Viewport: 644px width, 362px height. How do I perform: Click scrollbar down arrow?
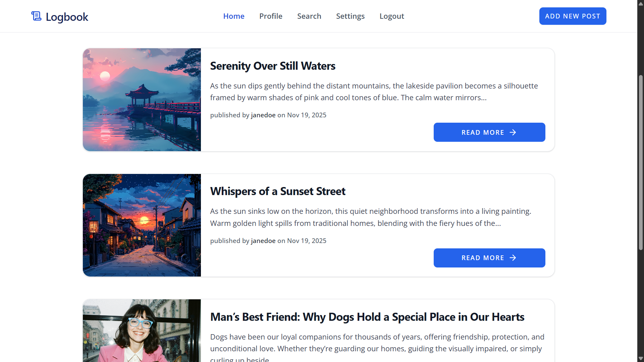click(x=641, y=358)
